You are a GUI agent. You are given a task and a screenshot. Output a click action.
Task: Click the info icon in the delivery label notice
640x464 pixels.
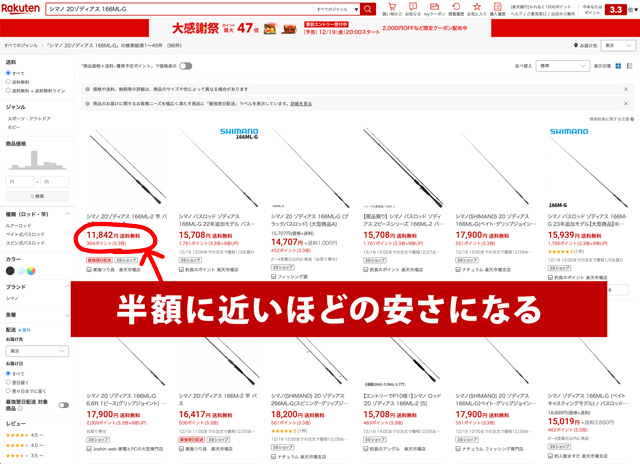(x=87, y=104)
